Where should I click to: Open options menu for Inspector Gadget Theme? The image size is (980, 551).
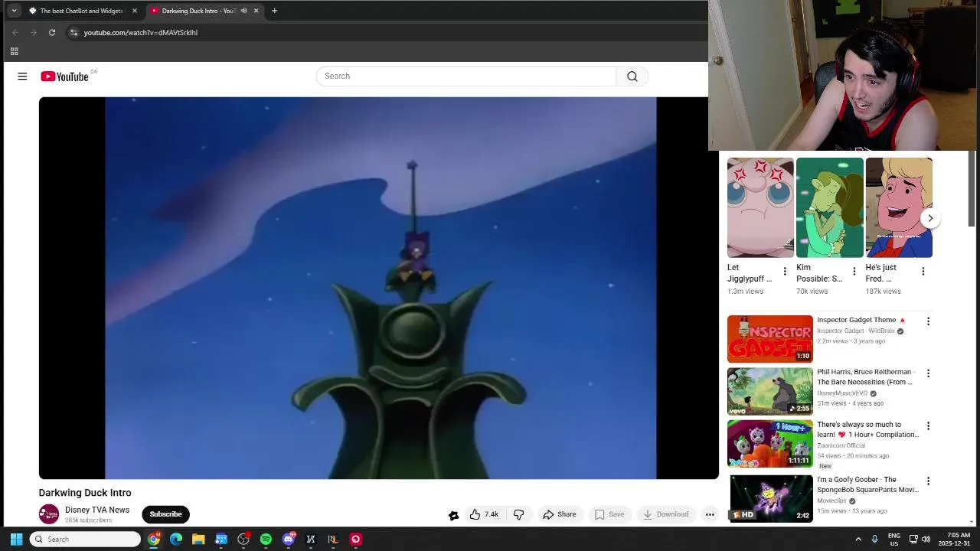[928, 321]
